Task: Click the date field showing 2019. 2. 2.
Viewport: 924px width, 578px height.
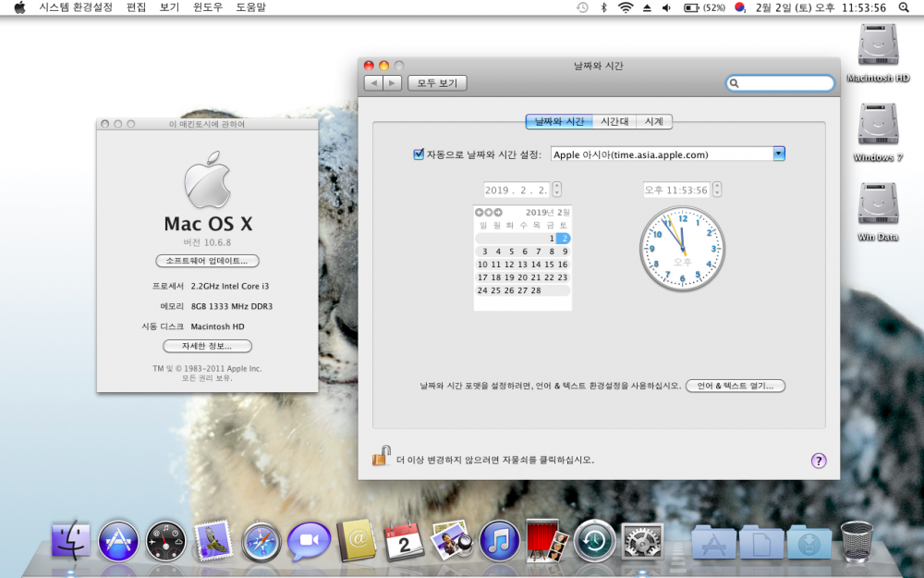Action: [x=517, y=190]
